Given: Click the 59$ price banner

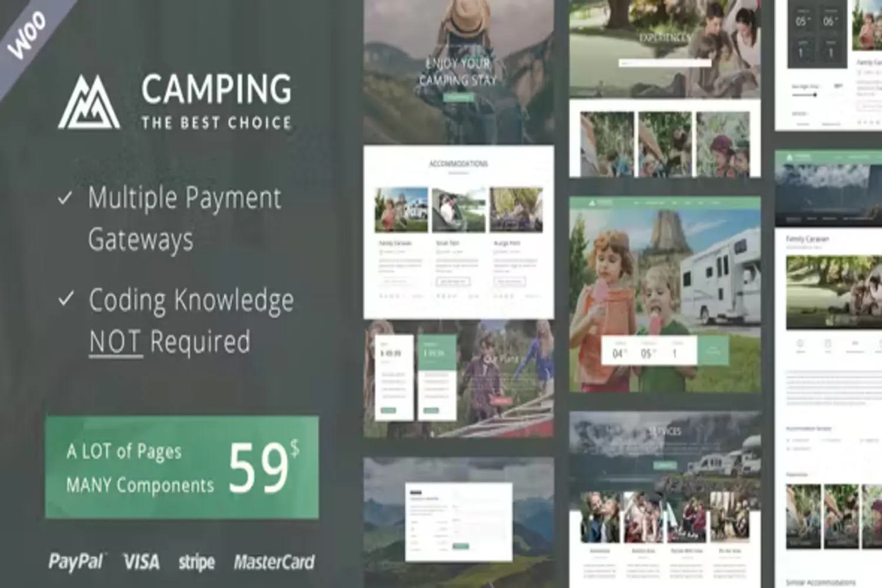Looking at the screenshot, I should pyautogui.click(x=182, y=467).
